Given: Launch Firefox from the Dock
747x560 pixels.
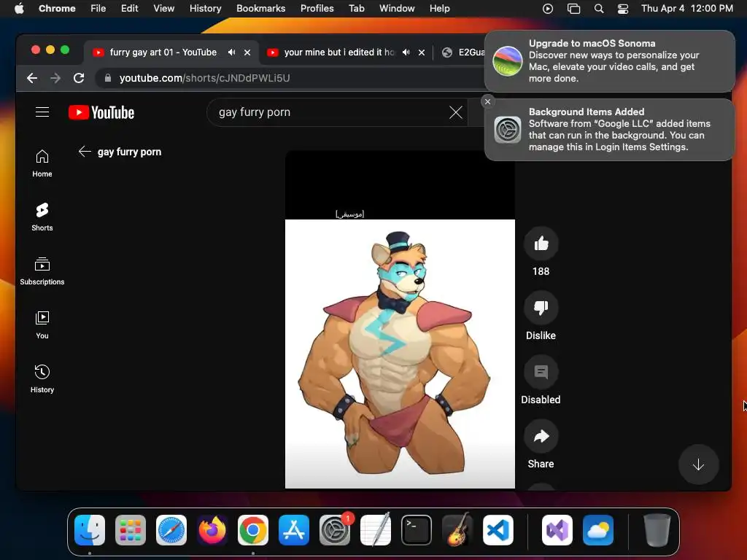Looking at the screenshot, I should coord(212,530).
